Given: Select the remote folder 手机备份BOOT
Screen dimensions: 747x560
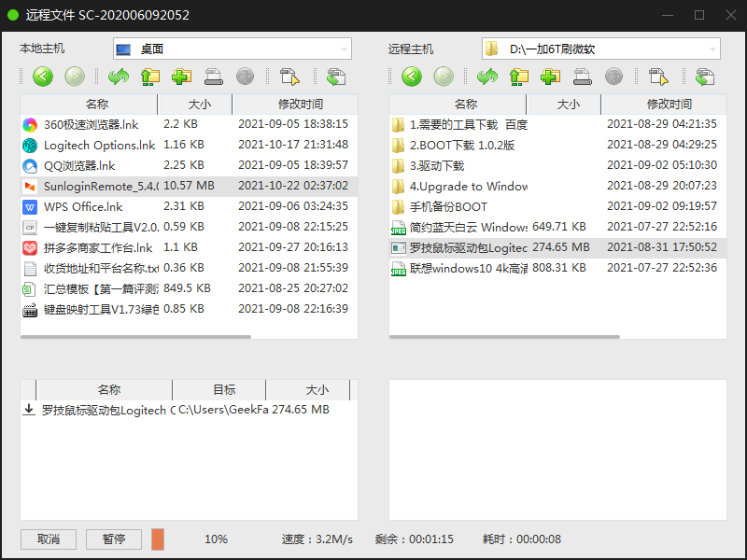Looking at the screenshot, I should tap(557, 206).
